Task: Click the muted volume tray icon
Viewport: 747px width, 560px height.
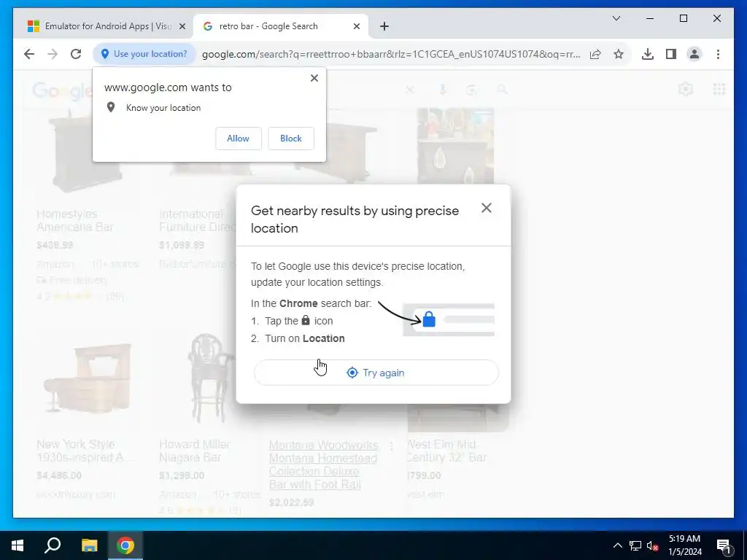Action: pyautogui.click(x=652, y=545)
